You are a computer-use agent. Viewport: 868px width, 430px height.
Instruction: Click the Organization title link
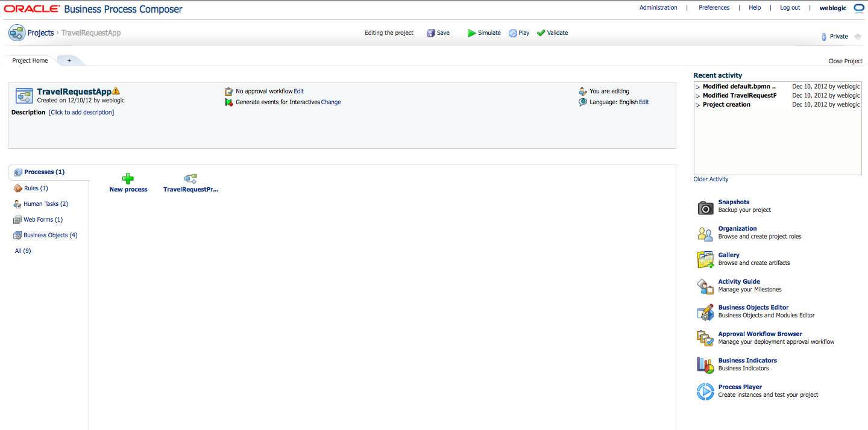(737, 229)
